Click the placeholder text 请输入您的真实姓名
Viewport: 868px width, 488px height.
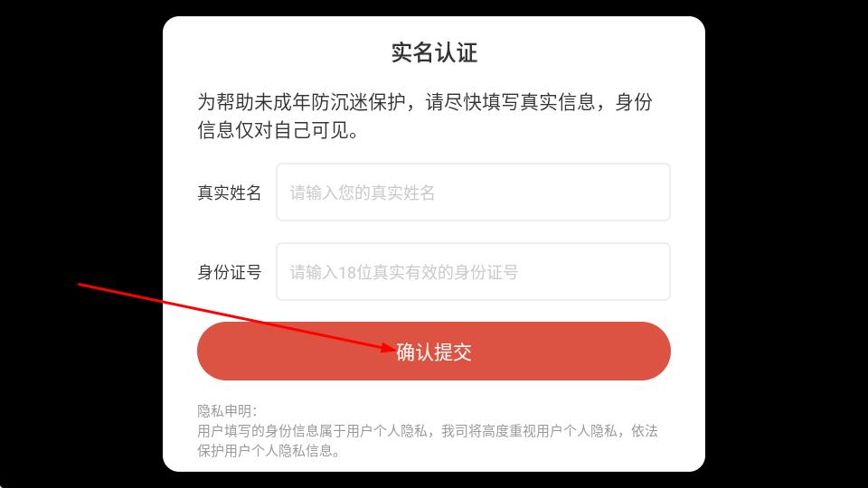[x=362, y=192]
